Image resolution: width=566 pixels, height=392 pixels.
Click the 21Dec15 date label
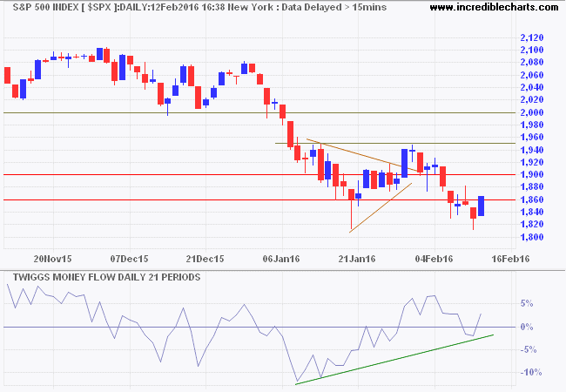point(205,259)
